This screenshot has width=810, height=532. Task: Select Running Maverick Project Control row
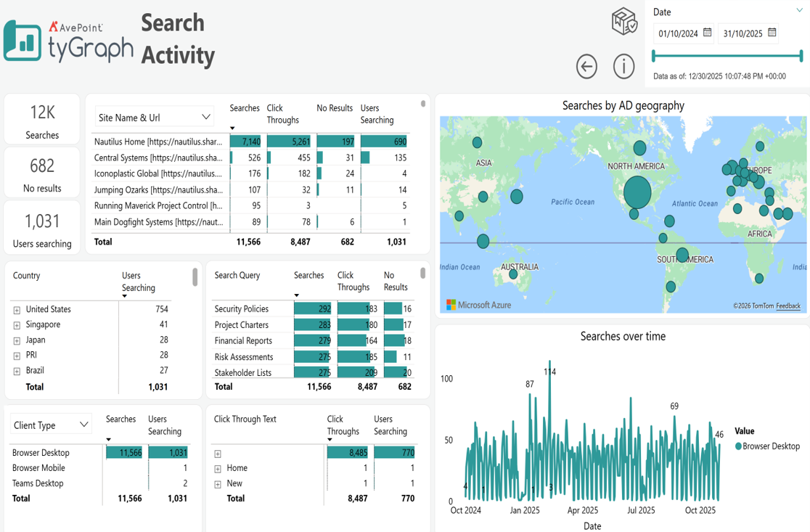(250, 205)
